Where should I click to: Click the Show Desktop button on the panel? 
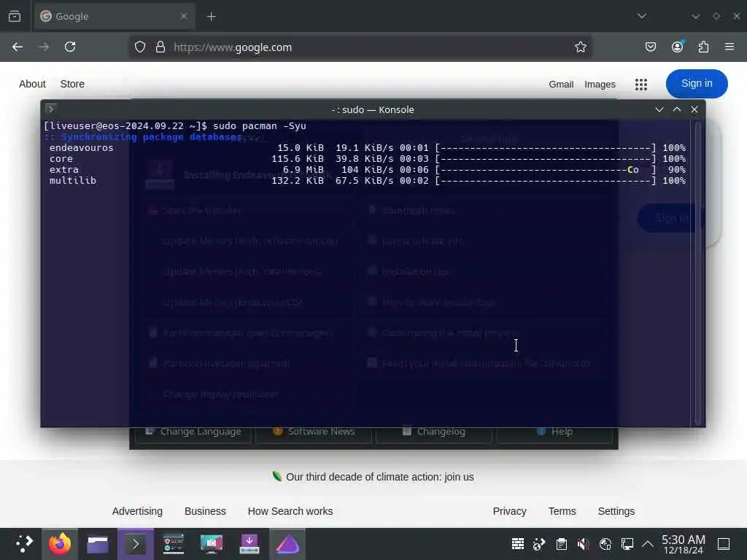(x=724, y=544)
